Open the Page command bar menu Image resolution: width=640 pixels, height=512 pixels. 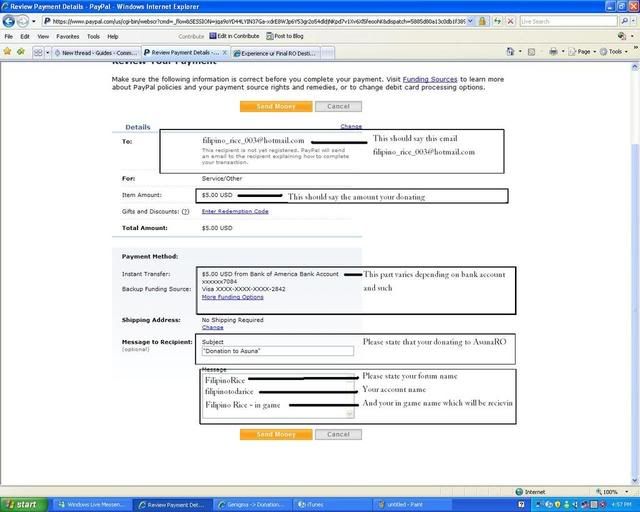[x=582, y=51]
